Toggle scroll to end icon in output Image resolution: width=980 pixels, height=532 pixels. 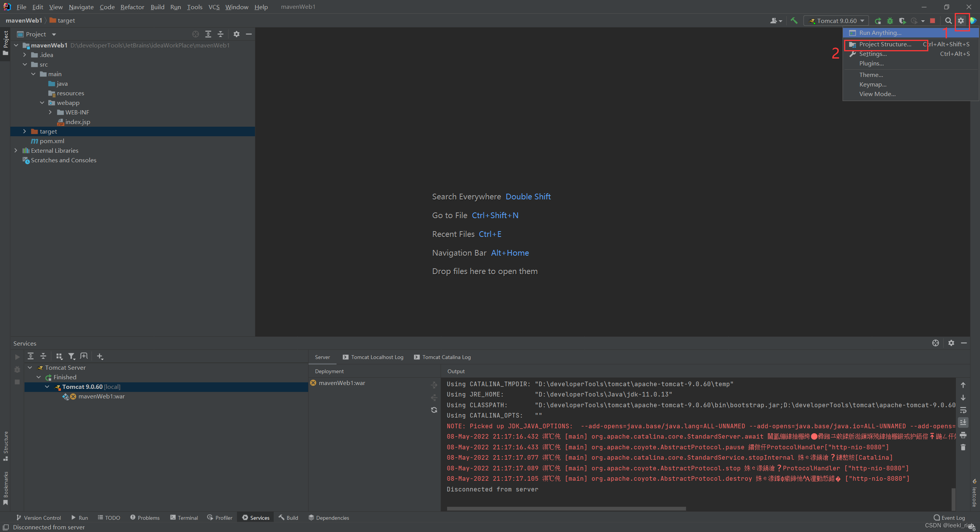click(963, 422)
